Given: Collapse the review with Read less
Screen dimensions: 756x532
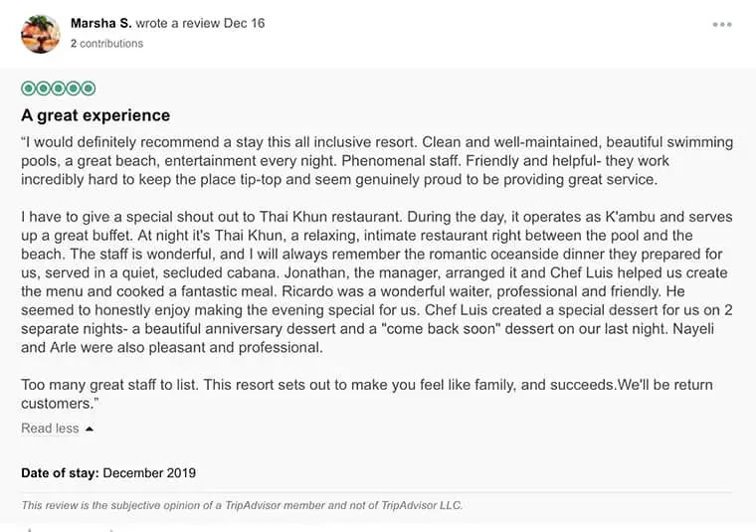Looking at the screenshot, I should click(x=50, y=429).
